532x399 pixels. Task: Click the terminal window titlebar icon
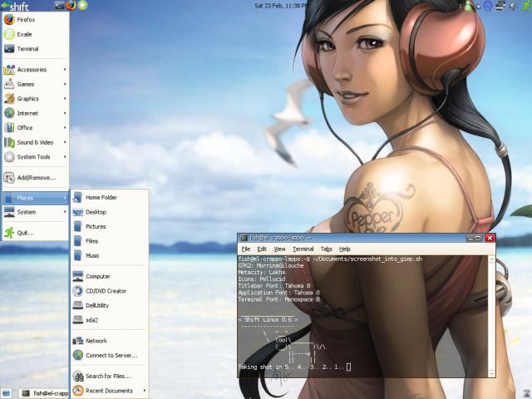pyautogui.click(x=244, y=239)
